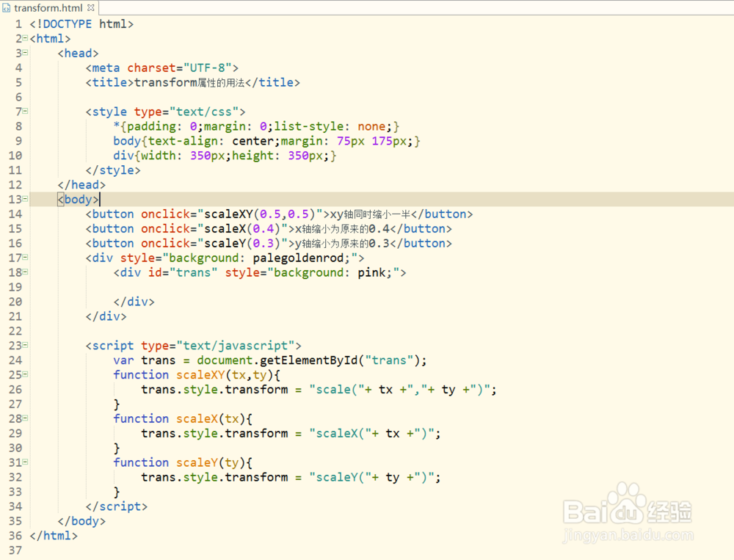Click the meta tag name on line 4
734x560 pixels.
[106, 68]
